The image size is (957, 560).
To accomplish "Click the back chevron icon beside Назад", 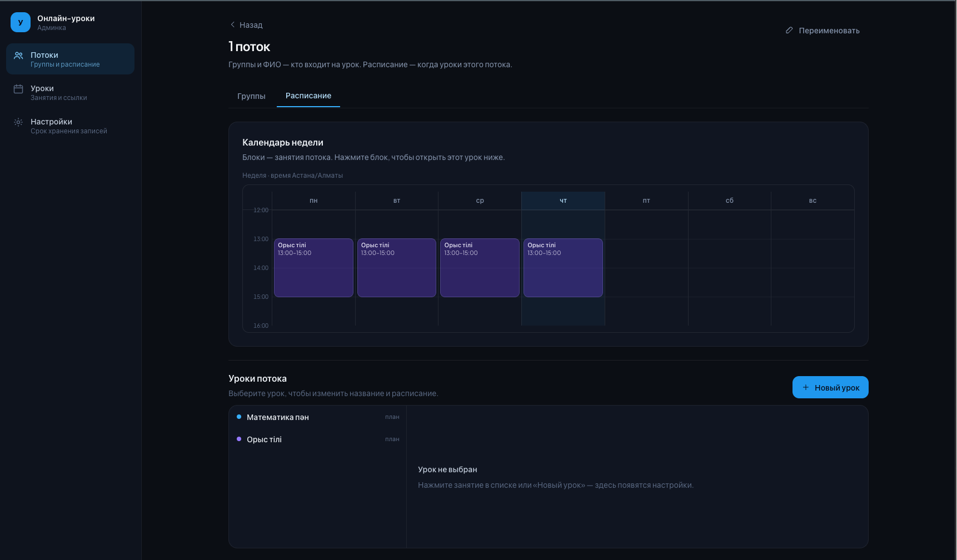I will [x=232, y=25].
